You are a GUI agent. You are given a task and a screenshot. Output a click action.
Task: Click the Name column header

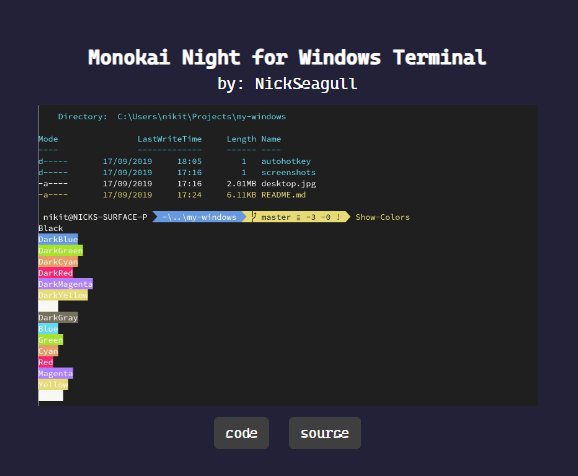click(x=271, y=139)
